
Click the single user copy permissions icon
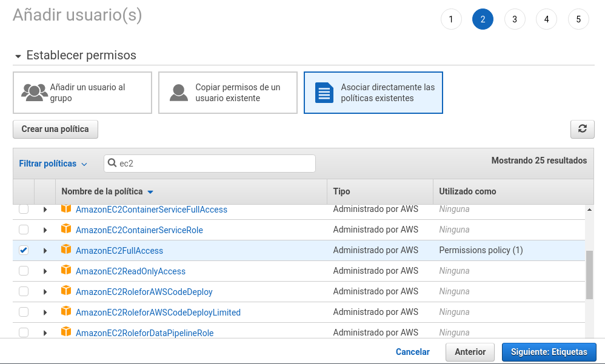pyautogui.click(x=179, y=93)
